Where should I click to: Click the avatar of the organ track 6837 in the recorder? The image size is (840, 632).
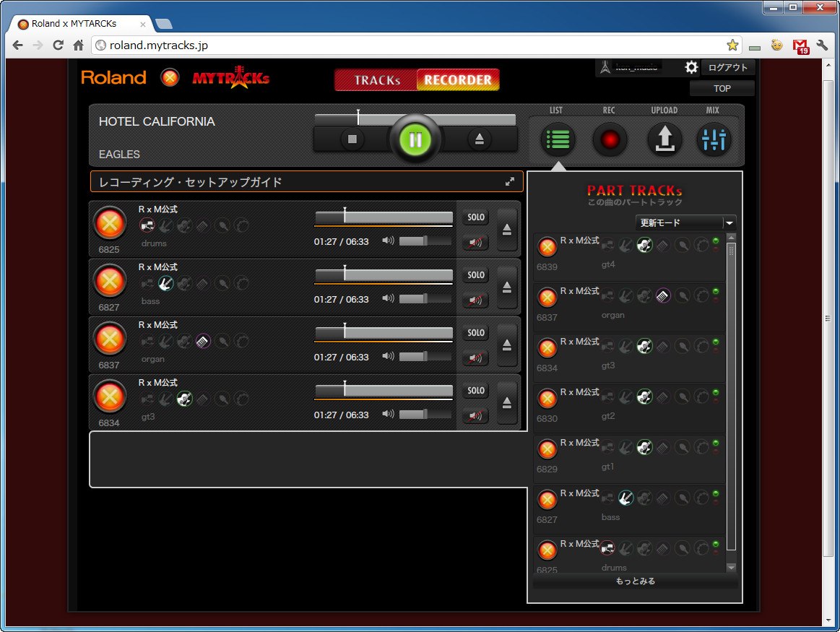coord(110,339)
